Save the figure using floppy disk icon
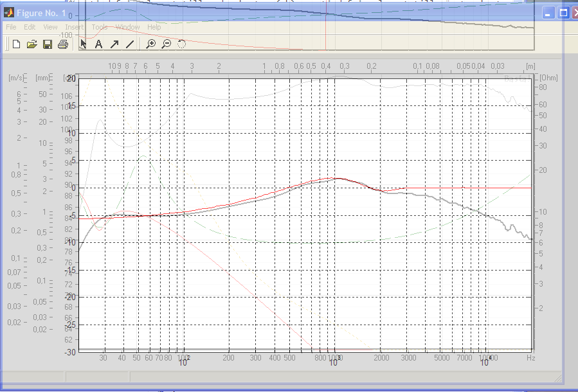The width and height of the screenshot is (578, 392). pyautogui.click(x=48, y=44)
